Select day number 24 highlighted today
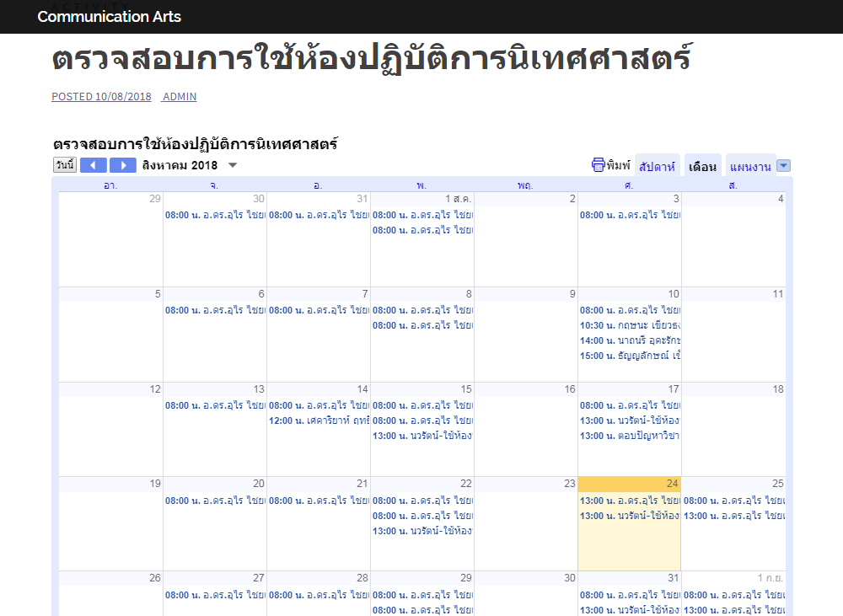Image resolution: width=843 pixels, height=616 pixels. (672, 483)
